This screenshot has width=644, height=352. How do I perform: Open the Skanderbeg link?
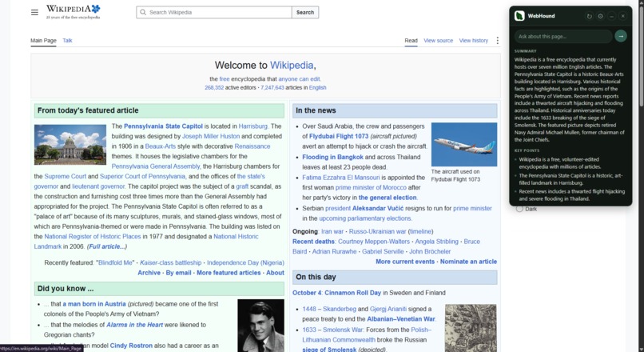tap(340, 309)
